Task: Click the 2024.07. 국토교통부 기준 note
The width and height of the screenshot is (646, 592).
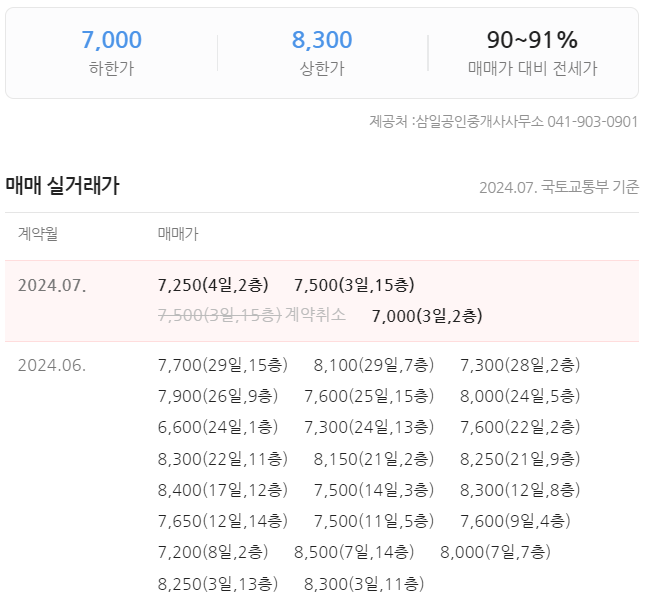Action: tap(559, 187)
